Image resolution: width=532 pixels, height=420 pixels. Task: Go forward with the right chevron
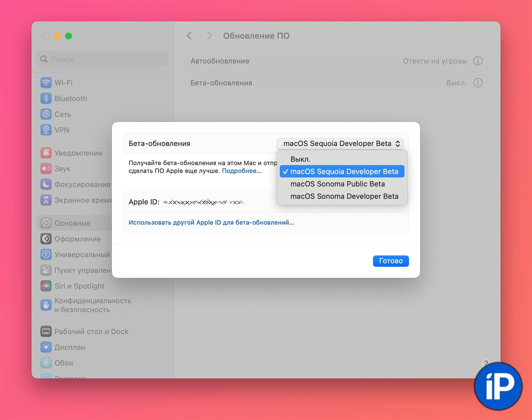pyautogui.click(x=209, y=36)
